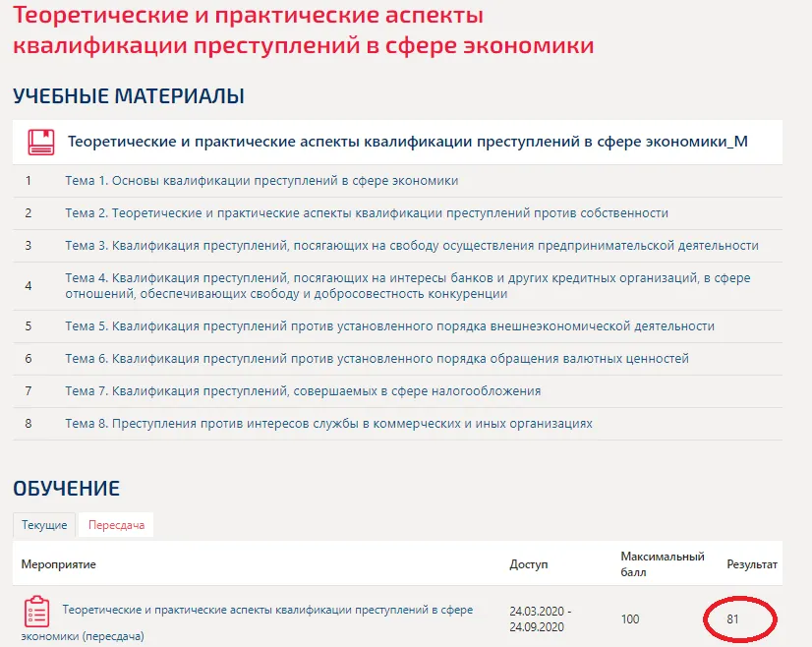This screenshot has height=647, width=812.
Task: Click the Результат column header
Action: (752, 564)
